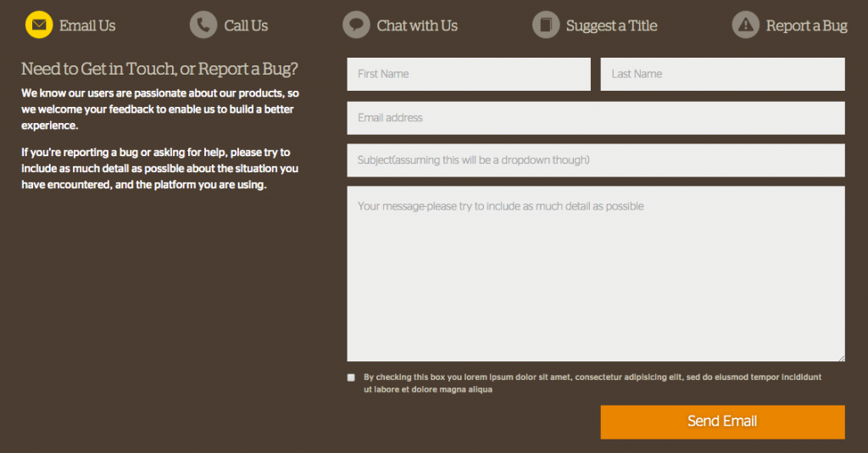
Task: Click the checkbox consent text label
Action: click(x=593, y=383)
